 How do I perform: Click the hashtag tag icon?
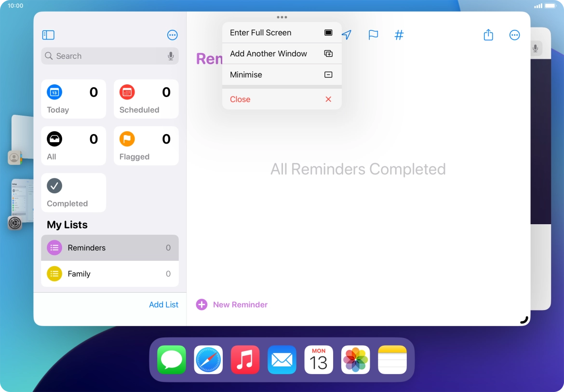click(x=399, y=35)
